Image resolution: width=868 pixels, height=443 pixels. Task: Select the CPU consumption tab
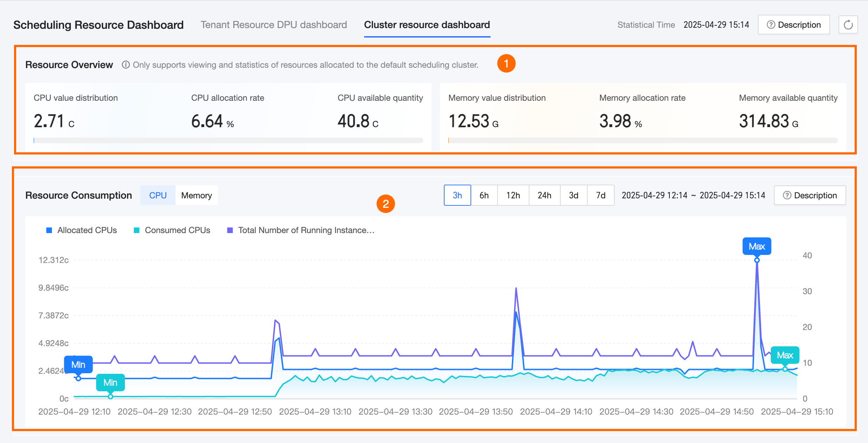[158, 195]
